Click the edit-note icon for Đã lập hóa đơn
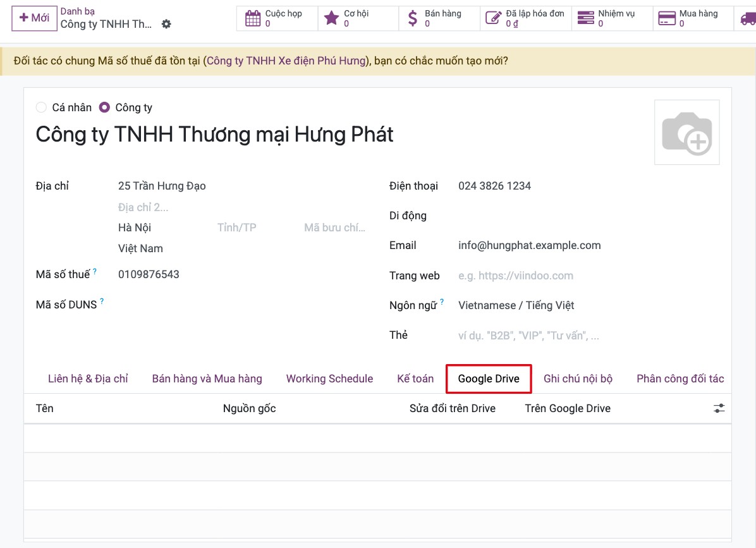756x548 pixels. coord(493,18)
